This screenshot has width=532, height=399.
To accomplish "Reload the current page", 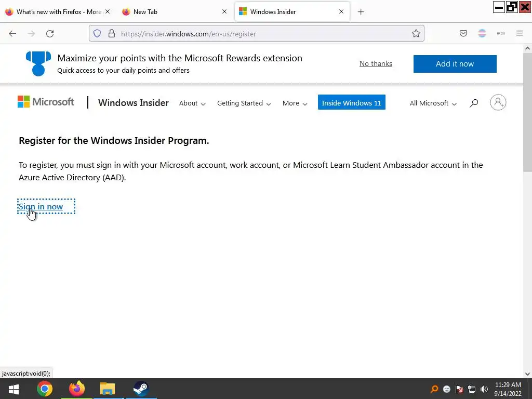I will pyautogui.click(x=50, y=34).
